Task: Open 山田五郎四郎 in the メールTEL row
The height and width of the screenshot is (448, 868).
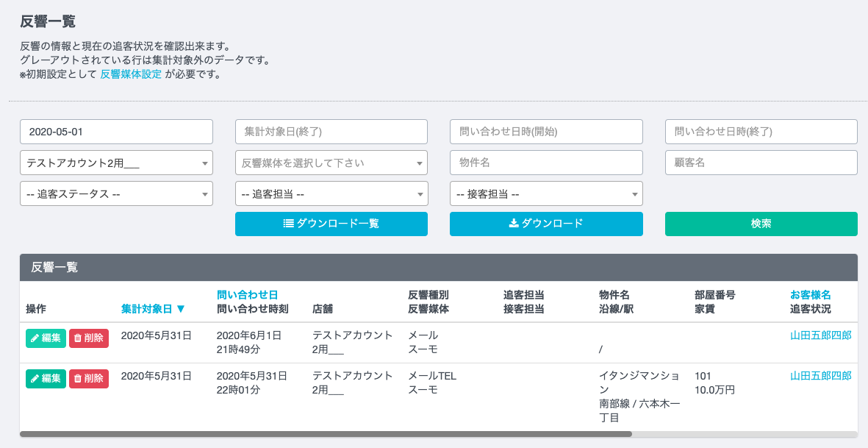Action: (820, 376)
